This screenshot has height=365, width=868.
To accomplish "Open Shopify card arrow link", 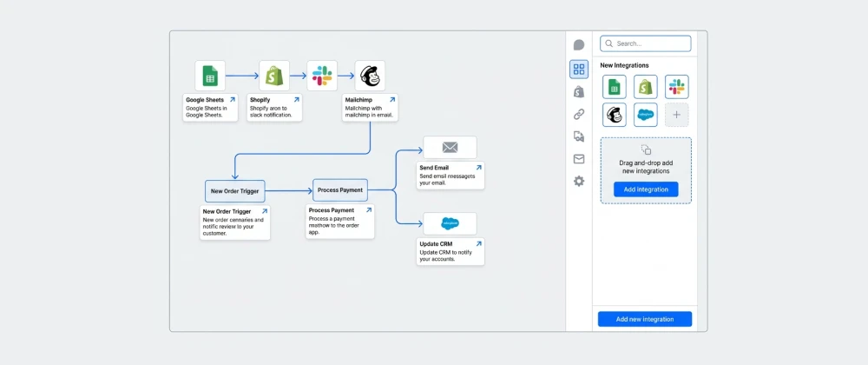I will [x=297, y=100].
